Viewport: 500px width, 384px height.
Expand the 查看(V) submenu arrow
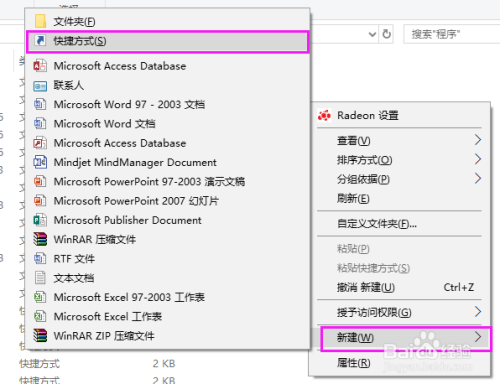[478, 140]
